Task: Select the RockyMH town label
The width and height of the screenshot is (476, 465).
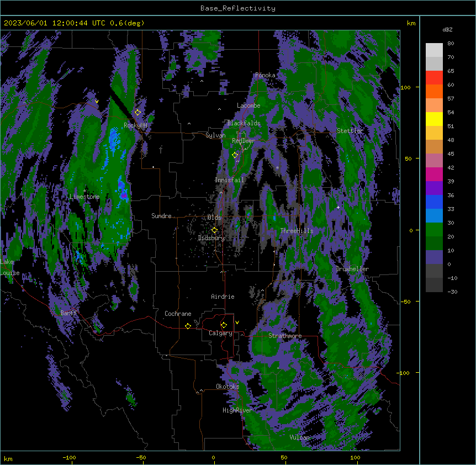Action: coord(135,125)
